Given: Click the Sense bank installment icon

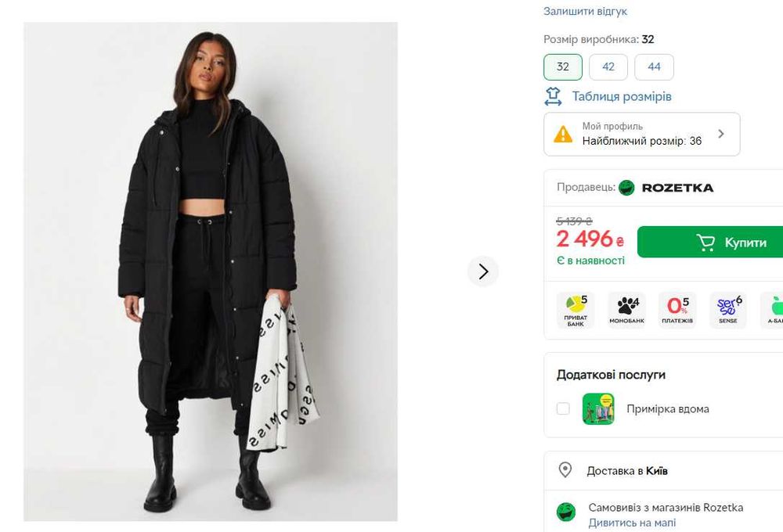Looking at the screenshot, I should (728, 310).
